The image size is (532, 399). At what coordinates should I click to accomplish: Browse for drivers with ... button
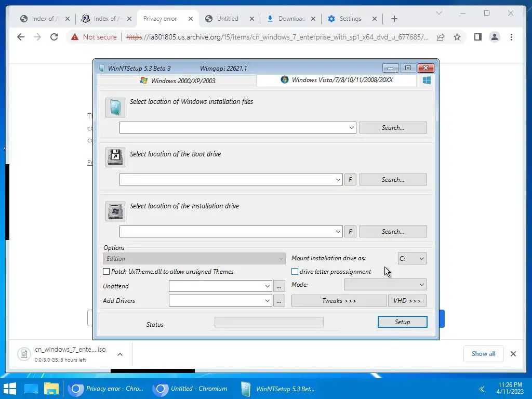[279, 301]
